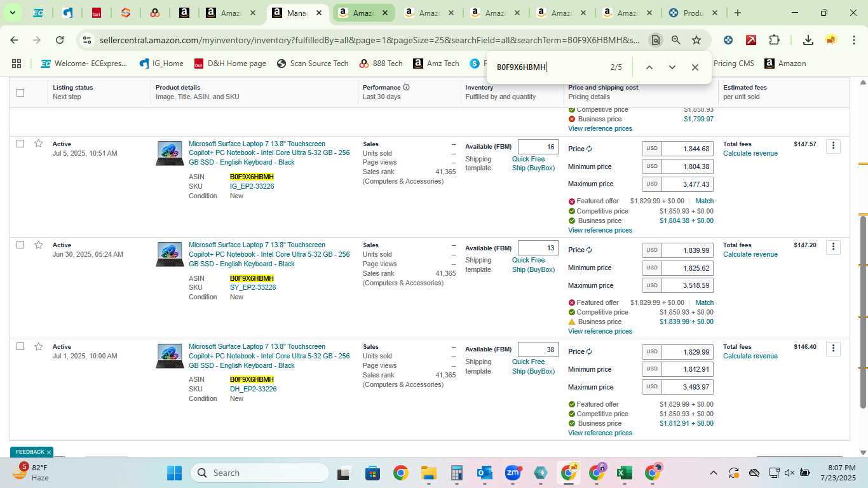Switch to the Produ... browser tab

(x=693, y=13)
